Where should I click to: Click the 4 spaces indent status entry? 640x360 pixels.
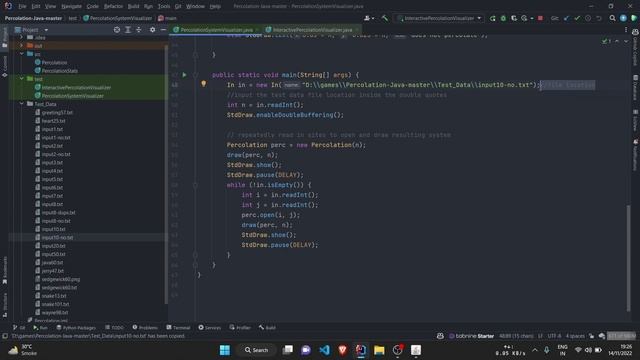point(575,336)
